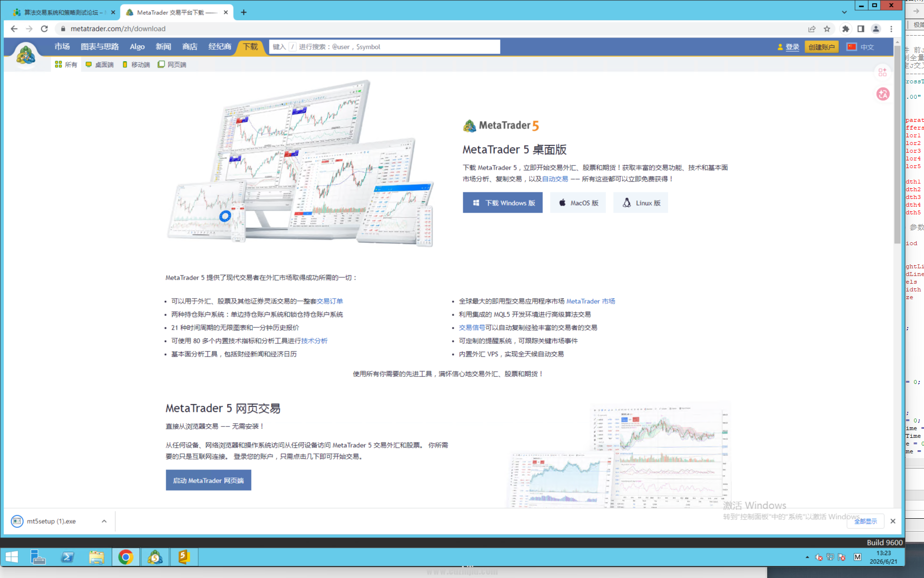Open the 图表与思路 menu

click(100, 47)
